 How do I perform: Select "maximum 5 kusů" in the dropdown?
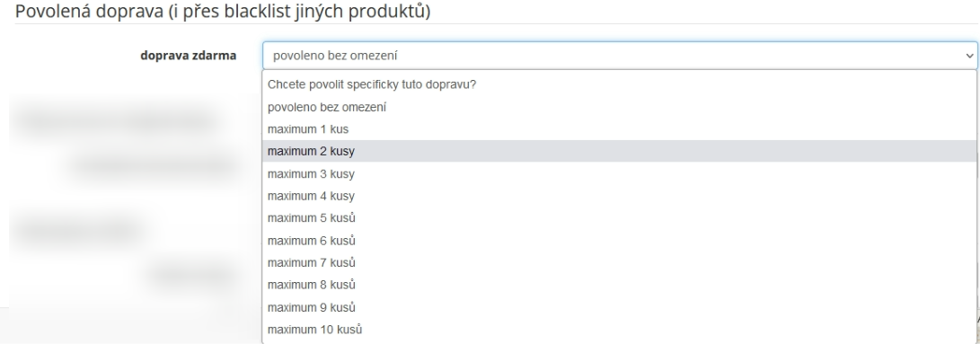pyautogui.click(x=620, y=217)
